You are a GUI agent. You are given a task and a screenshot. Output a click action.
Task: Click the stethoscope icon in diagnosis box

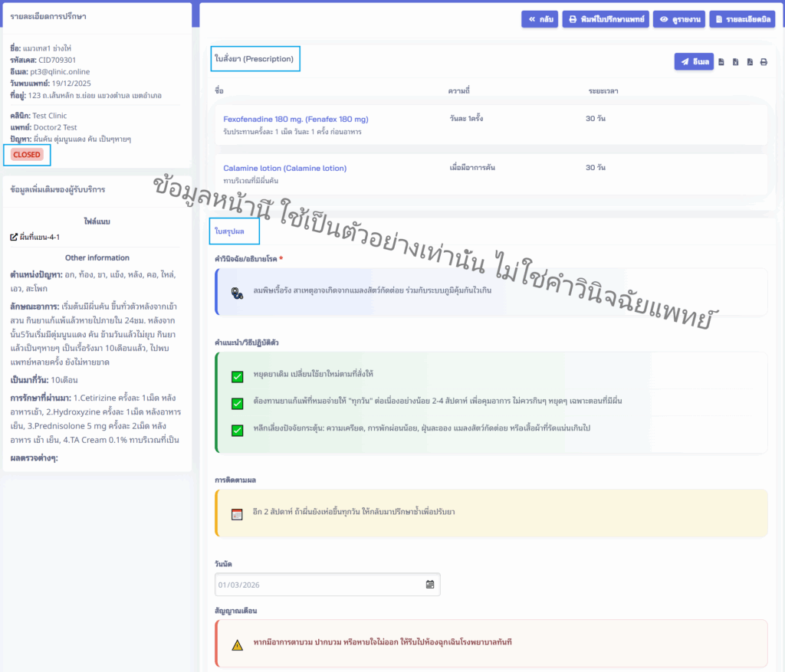(x=237, y=291)
